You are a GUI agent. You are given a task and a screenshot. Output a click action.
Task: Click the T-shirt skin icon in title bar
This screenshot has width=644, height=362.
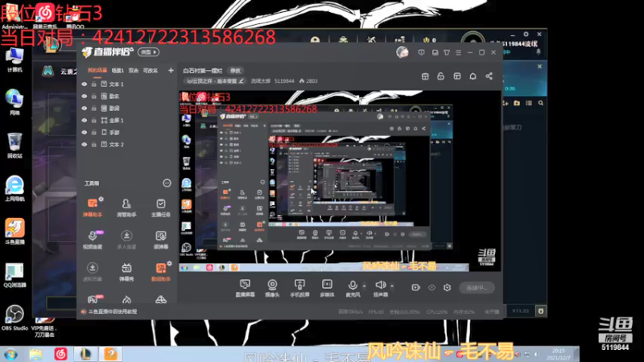coord(447,52)
